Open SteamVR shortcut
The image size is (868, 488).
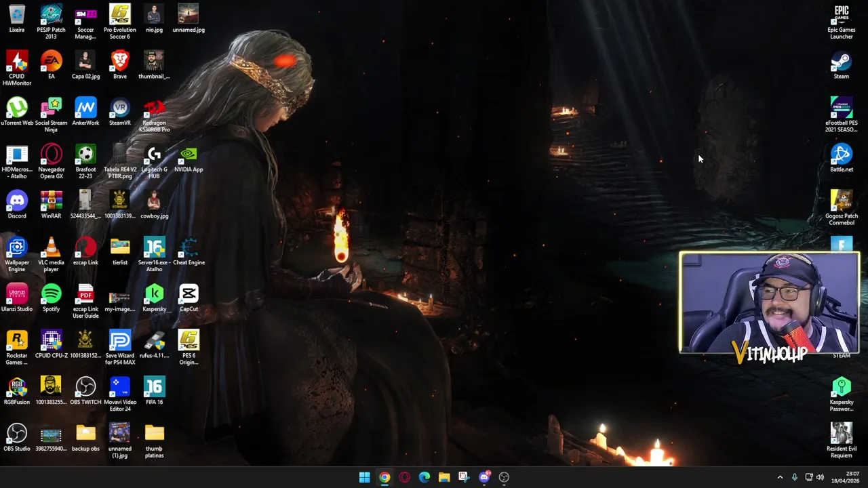(120, 112)
